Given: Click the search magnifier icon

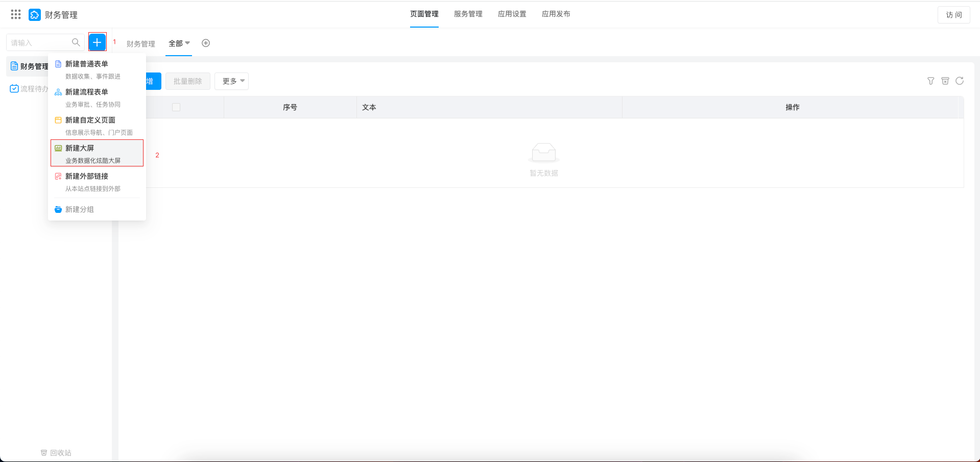Looking at the screenshot, I should [76, 42].
